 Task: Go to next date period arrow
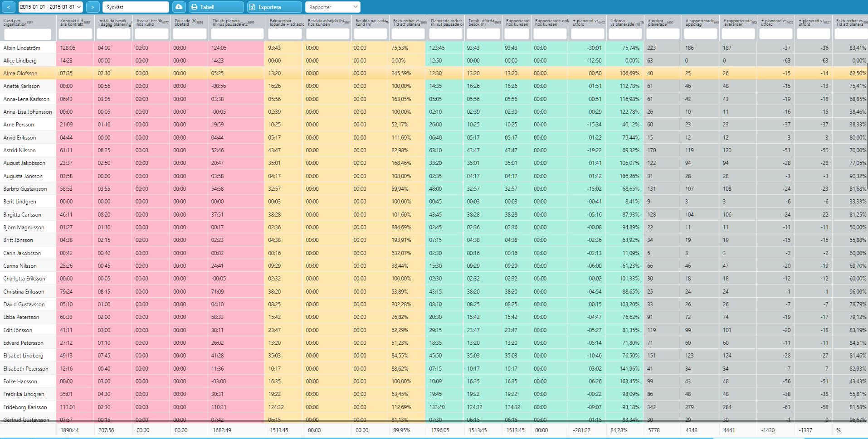pos(93,7)
